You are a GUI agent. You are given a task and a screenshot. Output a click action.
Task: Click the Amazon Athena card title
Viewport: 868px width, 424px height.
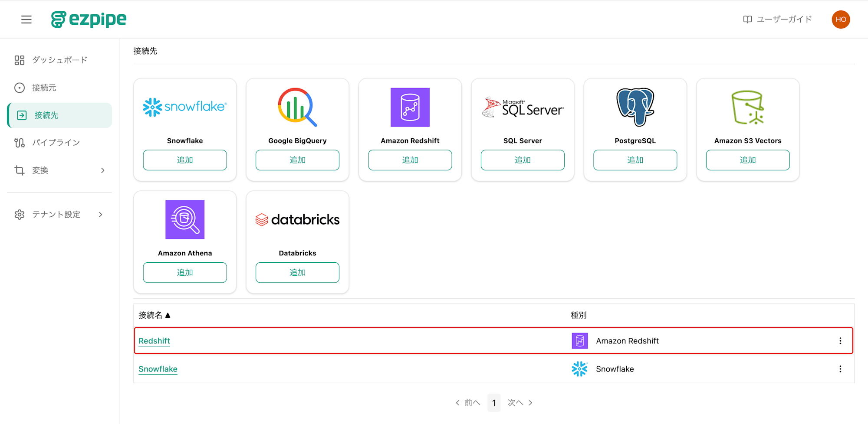pos(185,253)
